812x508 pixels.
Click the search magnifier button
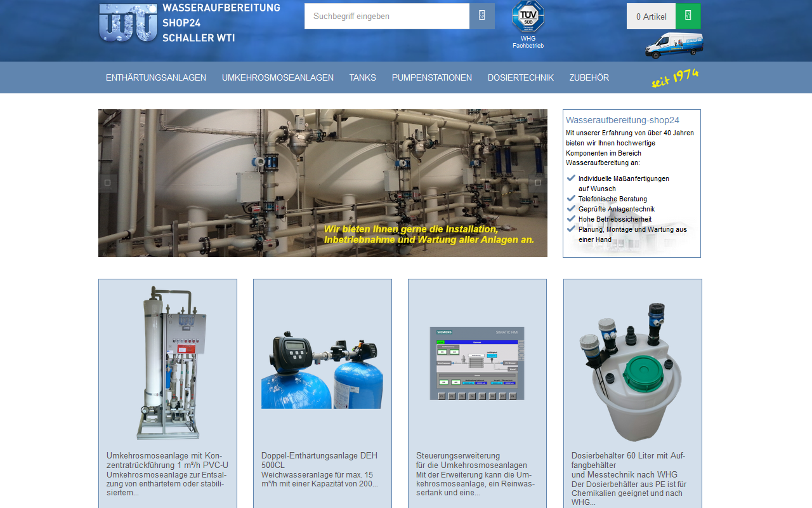tap(481, 16)
